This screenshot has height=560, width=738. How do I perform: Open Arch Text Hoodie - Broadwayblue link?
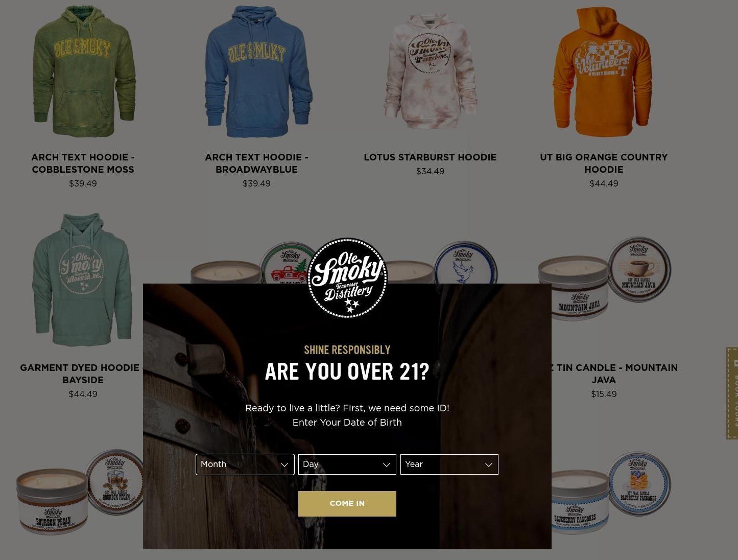pos(256,164)
